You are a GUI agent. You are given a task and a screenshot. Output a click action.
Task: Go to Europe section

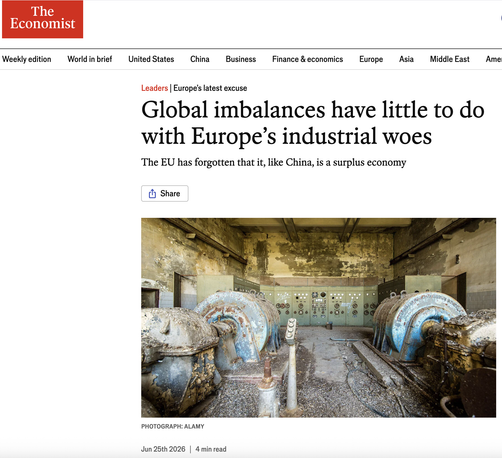pyautogui.click(x=371, y=59)
